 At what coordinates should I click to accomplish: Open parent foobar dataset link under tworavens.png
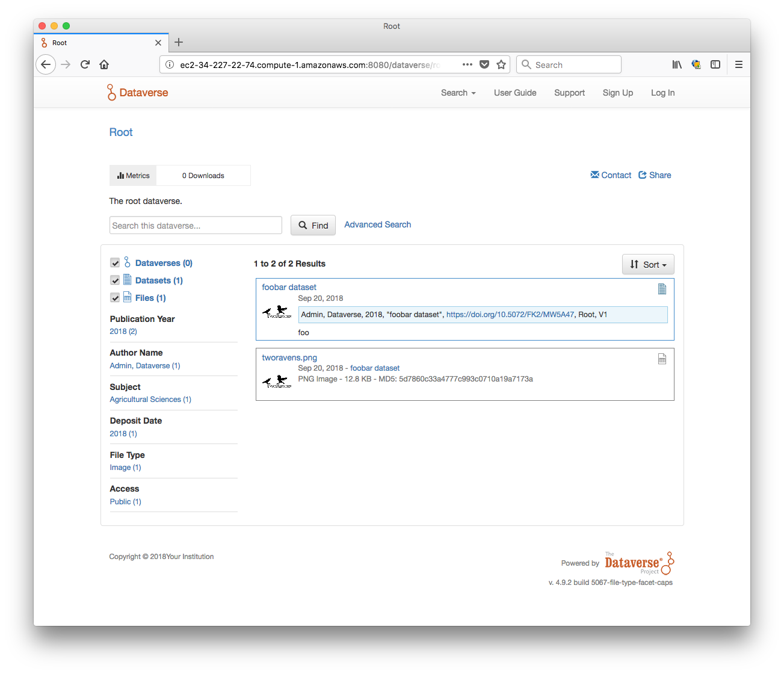[375, 368]
